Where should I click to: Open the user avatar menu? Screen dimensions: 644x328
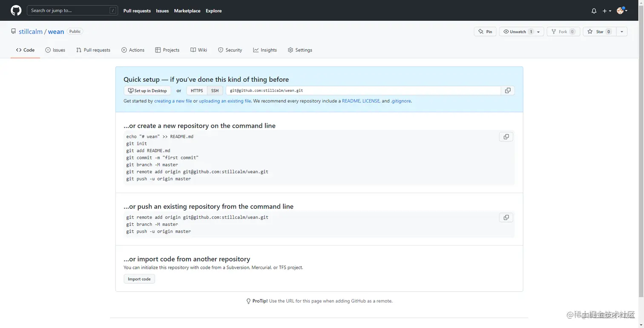coord(622,11)
